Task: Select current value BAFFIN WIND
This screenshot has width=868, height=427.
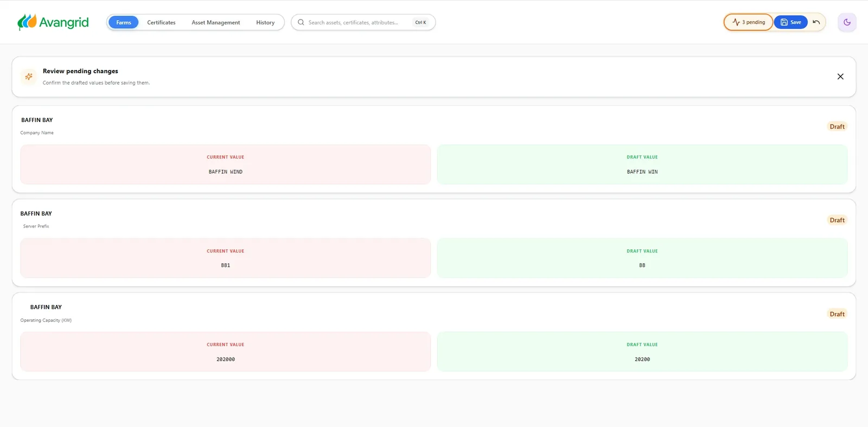Action: click(226, 172)
